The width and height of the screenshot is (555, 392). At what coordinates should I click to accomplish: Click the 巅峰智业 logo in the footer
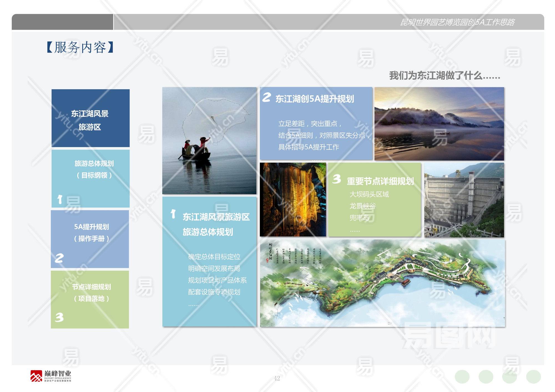[51, 376]
